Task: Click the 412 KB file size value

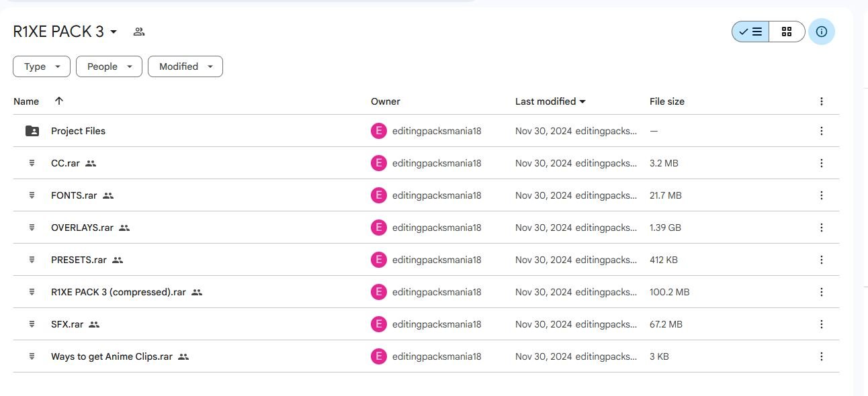Action: coord(664,260)
